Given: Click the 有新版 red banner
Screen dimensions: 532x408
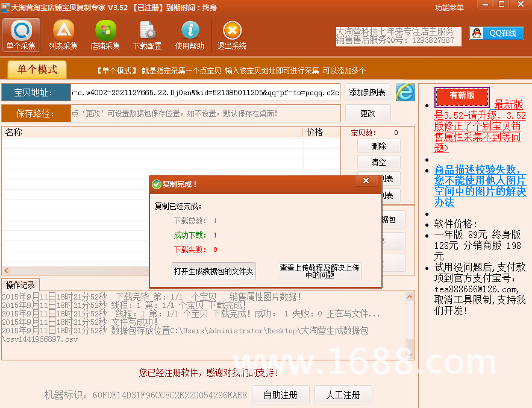Looking at the screenshot, I should (x=462, y=97).
